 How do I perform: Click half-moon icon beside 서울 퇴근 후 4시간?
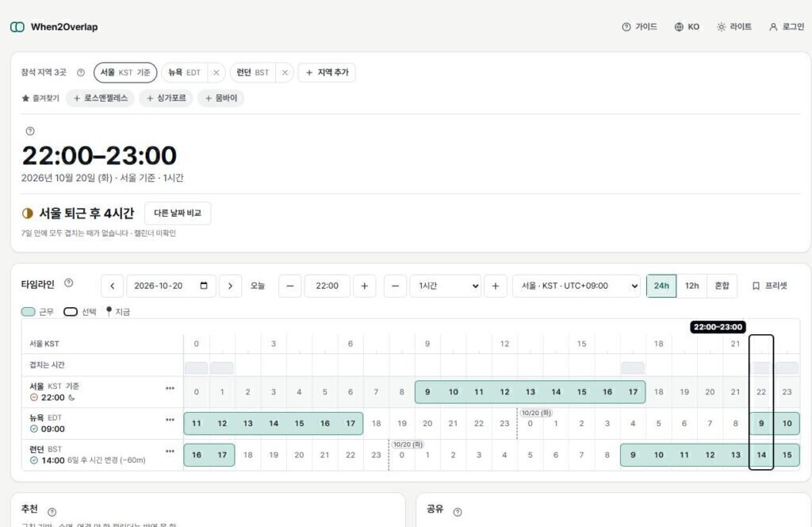tap(28, 213)
